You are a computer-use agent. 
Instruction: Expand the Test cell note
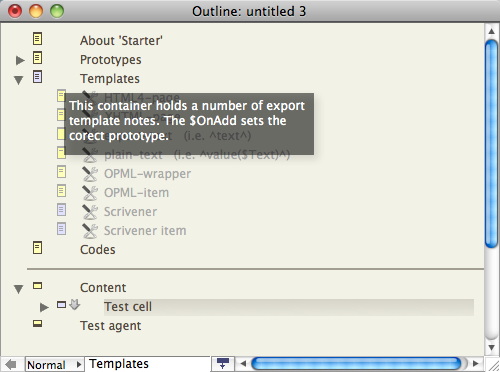click(44, 307)
